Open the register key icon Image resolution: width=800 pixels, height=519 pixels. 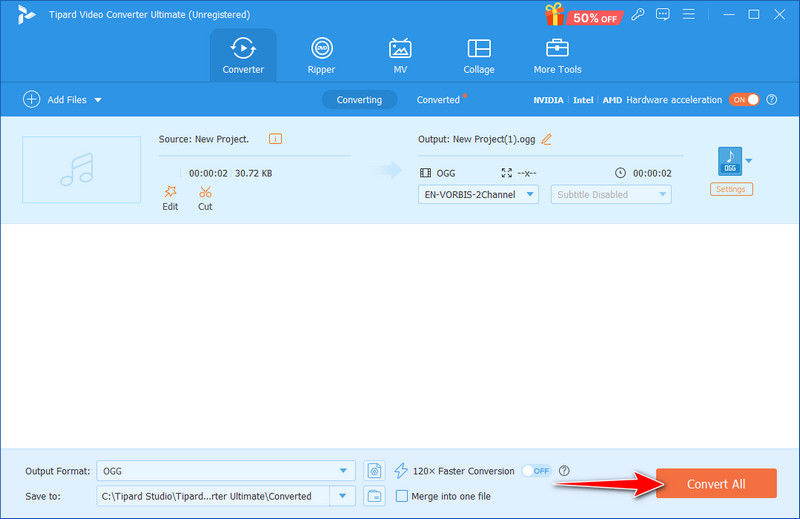637,14
